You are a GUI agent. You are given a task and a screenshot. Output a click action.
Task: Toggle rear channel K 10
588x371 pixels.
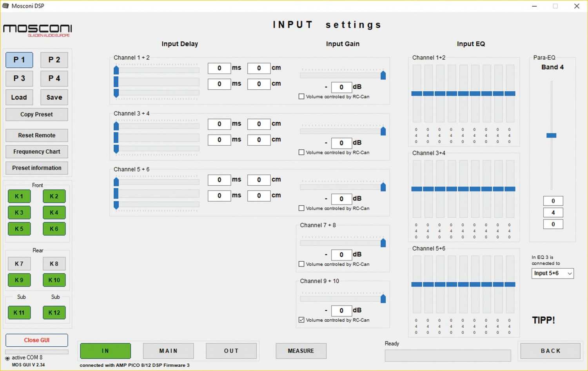(54, 280)
